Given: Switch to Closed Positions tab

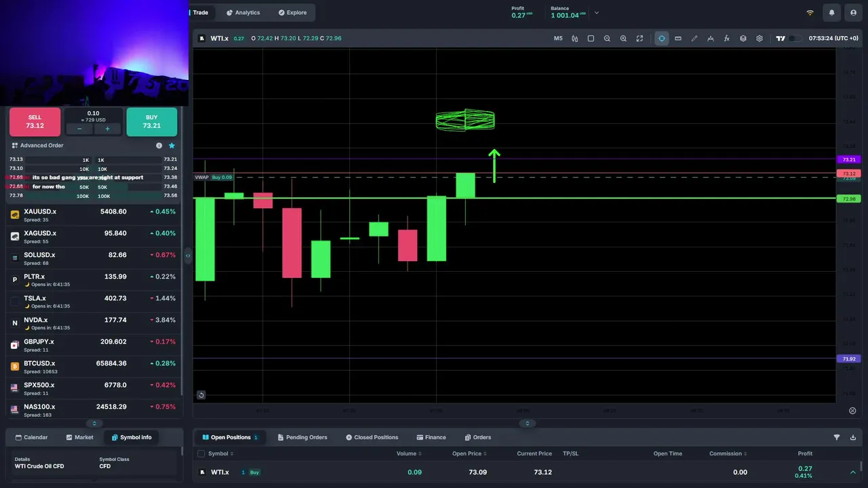Looking at the screenshot, I should [x=372, y=437].
